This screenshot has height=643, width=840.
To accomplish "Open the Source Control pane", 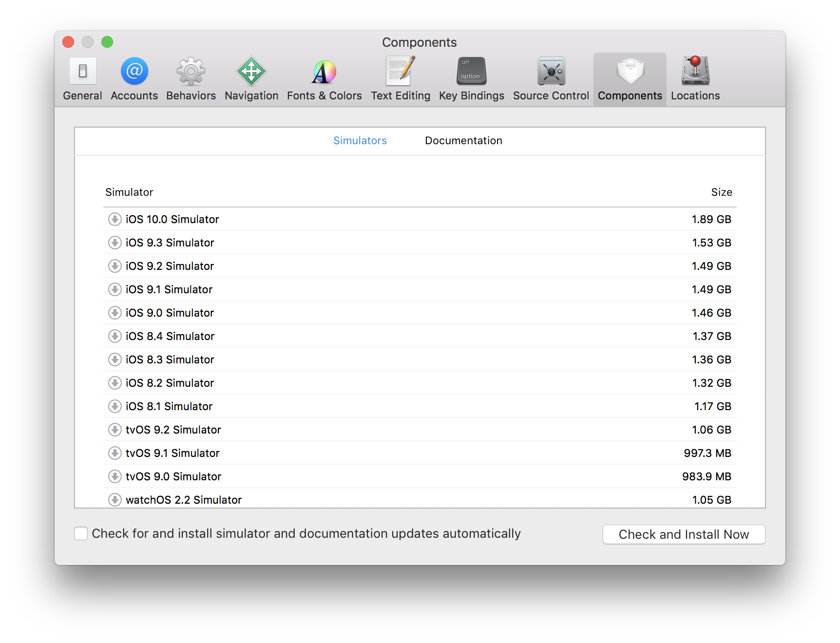I will point(551,78).
